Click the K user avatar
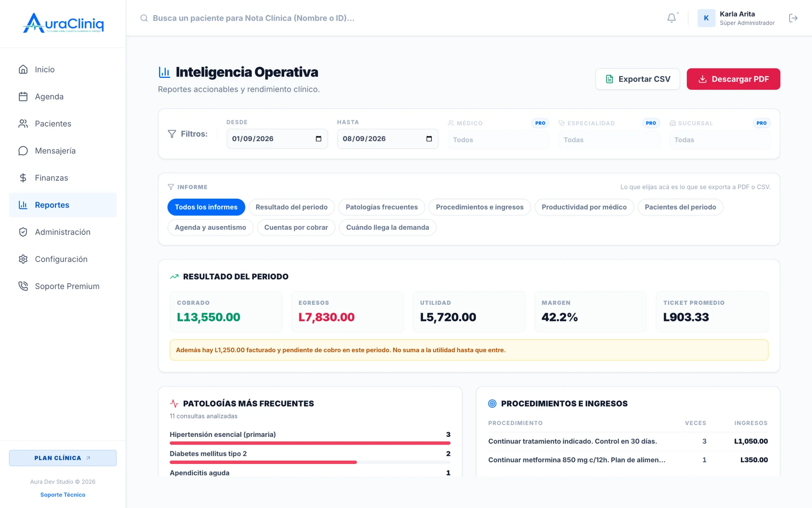 coord(706,18)
